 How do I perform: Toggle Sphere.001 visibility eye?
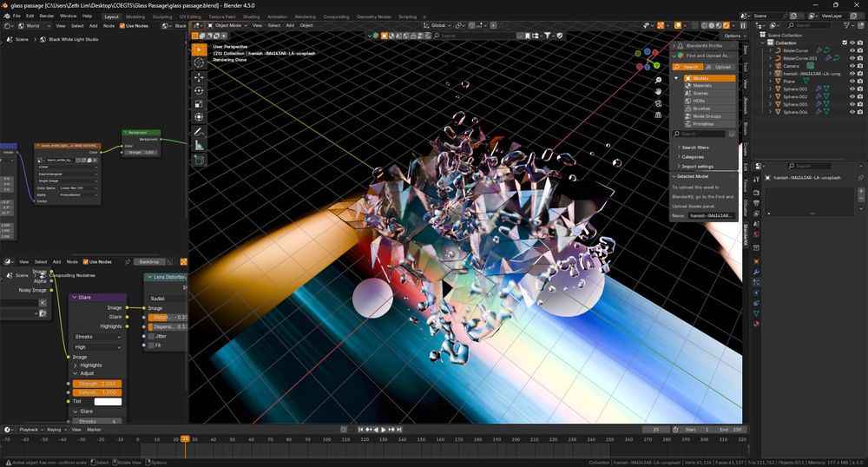[852, 89]
